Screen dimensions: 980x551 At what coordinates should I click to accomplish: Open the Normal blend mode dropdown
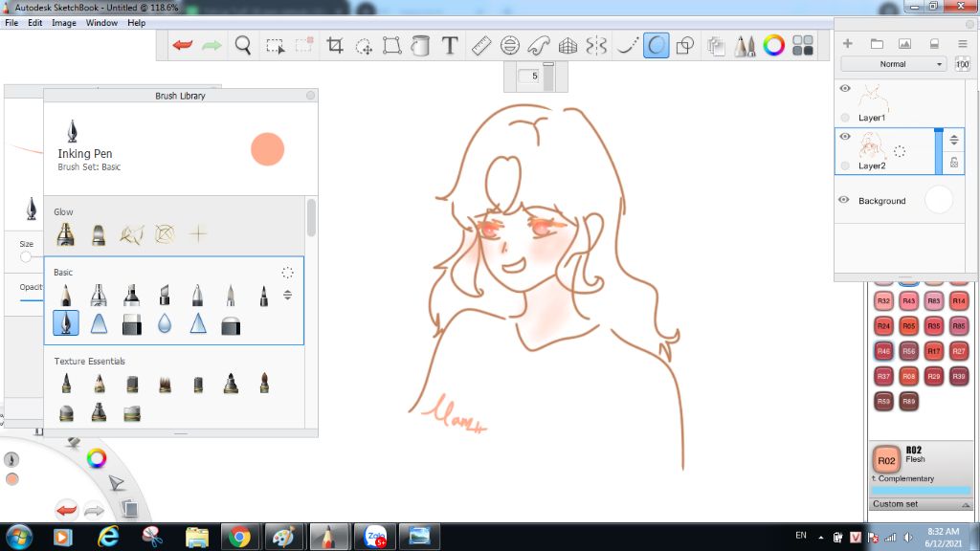click(893, 64)
